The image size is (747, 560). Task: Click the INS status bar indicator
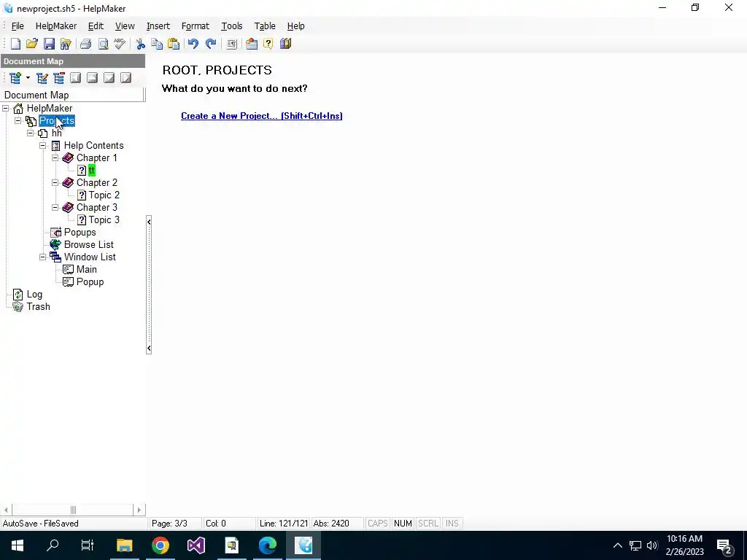[x=452, y=524]
